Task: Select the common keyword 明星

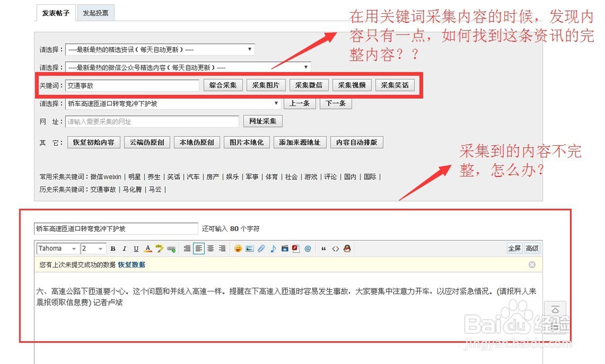Action: point(135,177)
